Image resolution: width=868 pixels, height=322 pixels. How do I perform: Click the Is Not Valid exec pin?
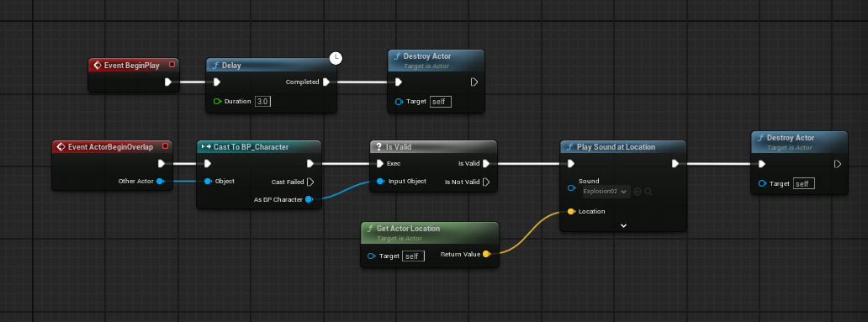[x=486, y=182]
